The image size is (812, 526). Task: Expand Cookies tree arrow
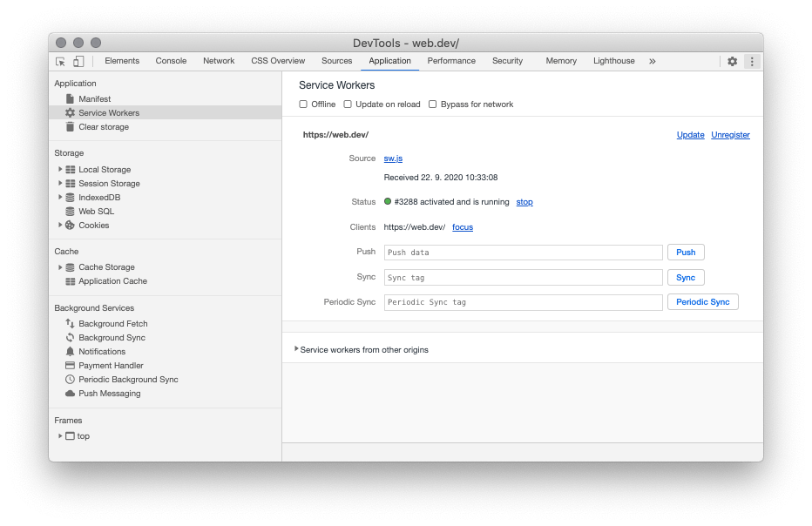coord(60,226)
